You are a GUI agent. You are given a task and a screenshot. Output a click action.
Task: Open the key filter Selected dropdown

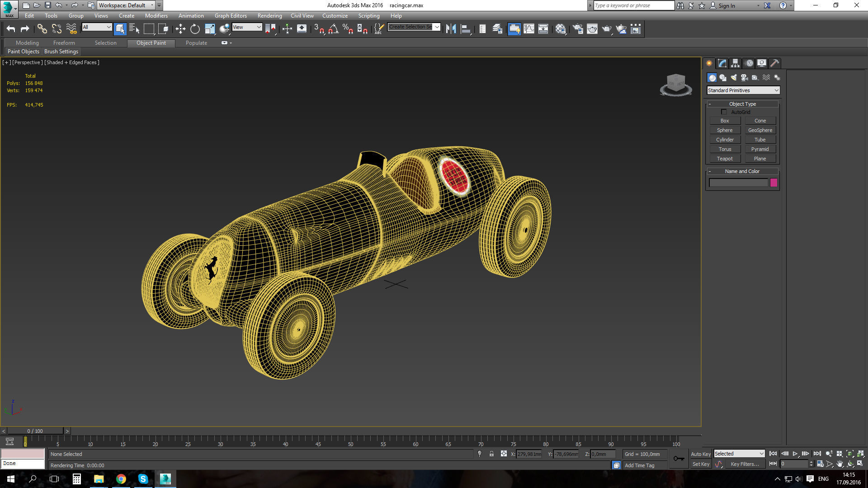point(739,454)
